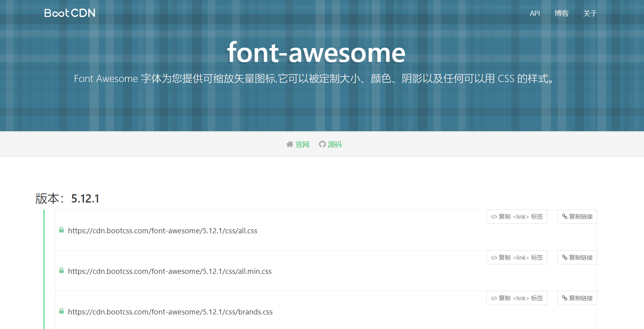Copy link tag for all.min.css

[x=517, y=257]
